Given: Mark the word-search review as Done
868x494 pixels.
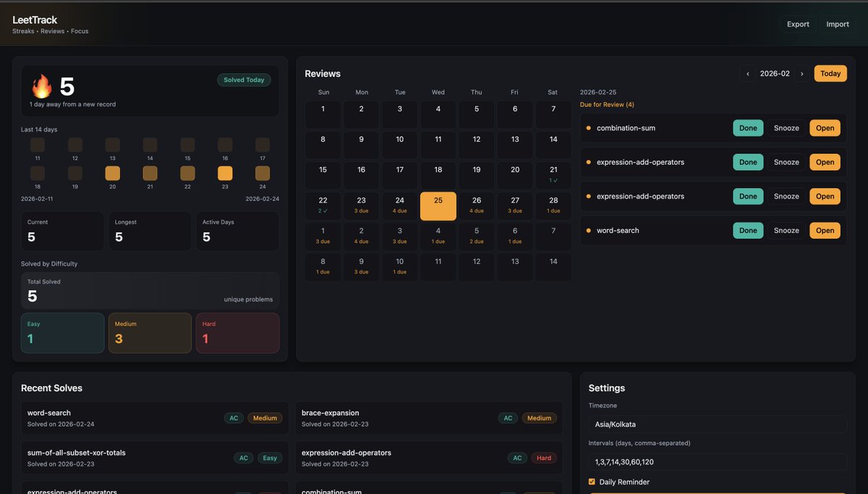Looking at the screenshot, I should coord(748,231).
